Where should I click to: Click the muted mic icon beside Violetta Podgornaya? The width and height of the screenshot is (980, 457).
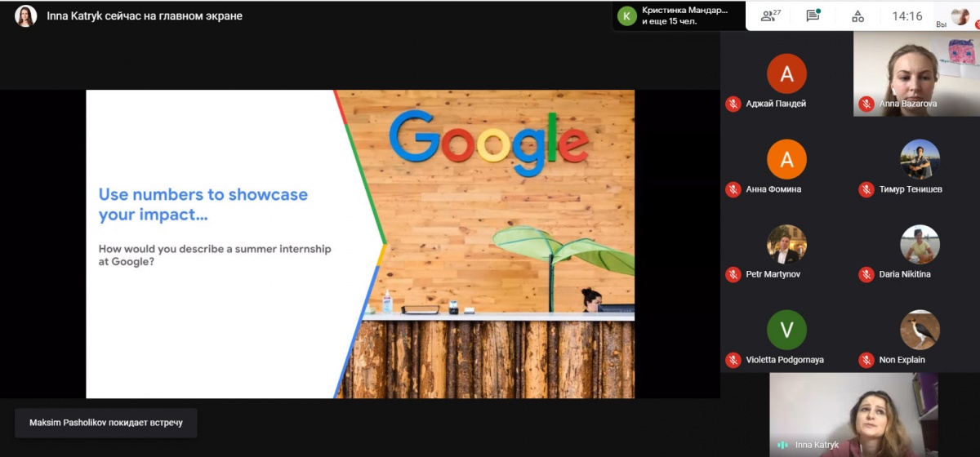click(x=733, y=360)
